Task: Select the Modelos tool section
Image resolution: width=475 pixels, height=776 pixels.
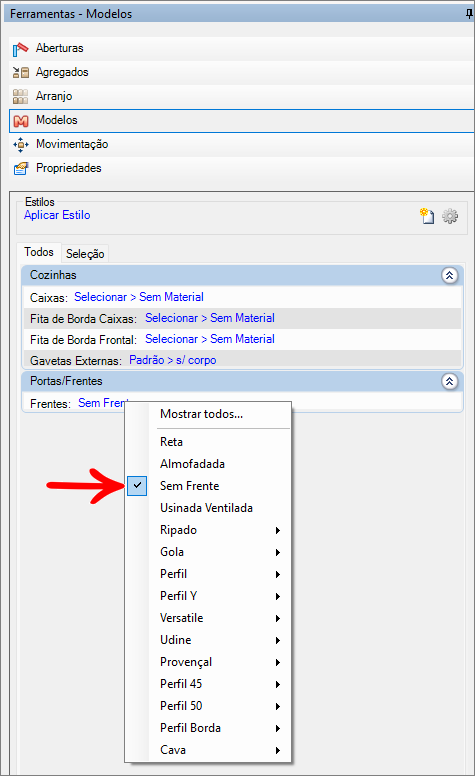Action: pyautogui.click(x=241, y=120)
